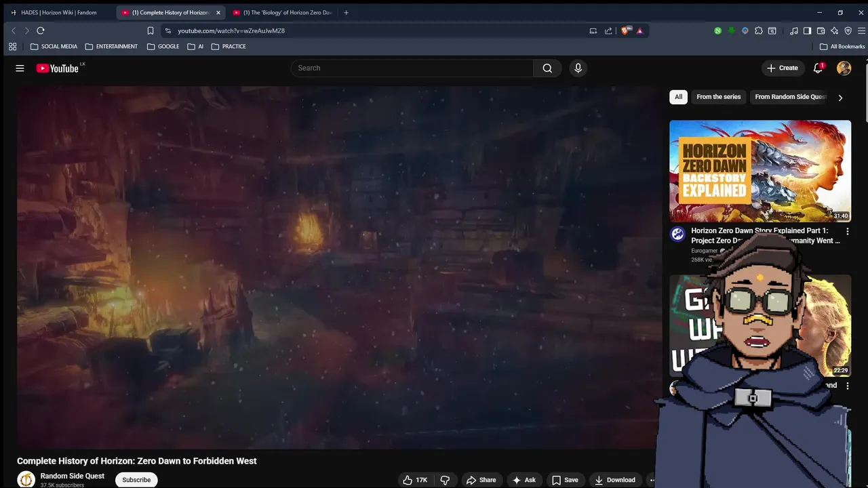The height and width of the screenshot is (488, 868).
Task: Click Random Side Quest channel avatar
Action: [x=26, y=479]
